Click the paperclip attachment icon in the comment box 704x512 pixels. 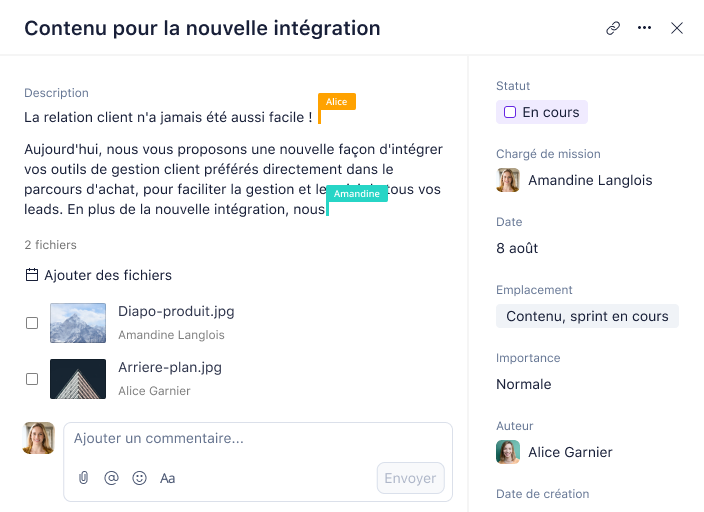84,478
